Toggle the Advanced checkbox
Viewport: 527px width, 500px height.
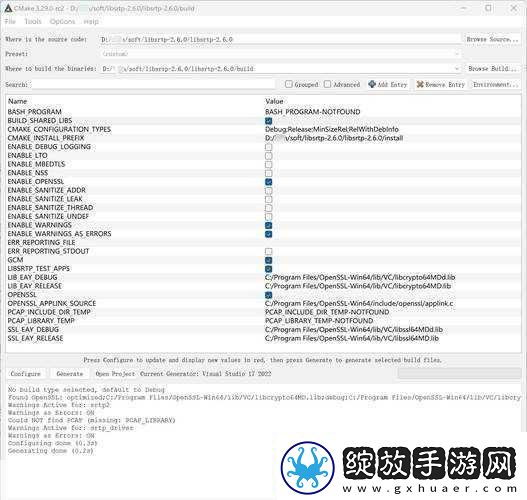point(327,84)
